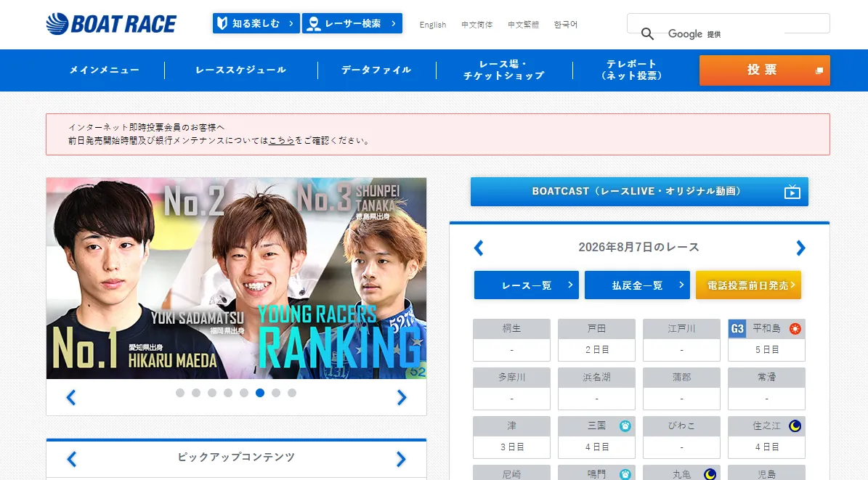Open 電話投票前日発売 button
This screenshot has height=480, width=868.
[x=748, y=285]
